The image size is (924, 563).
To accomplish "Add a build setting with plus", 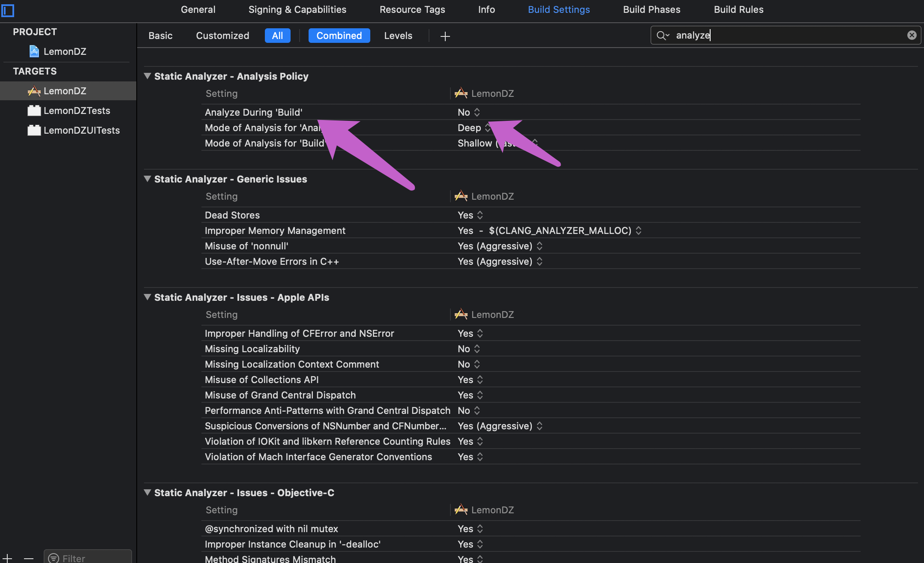I will click(445, 36).
